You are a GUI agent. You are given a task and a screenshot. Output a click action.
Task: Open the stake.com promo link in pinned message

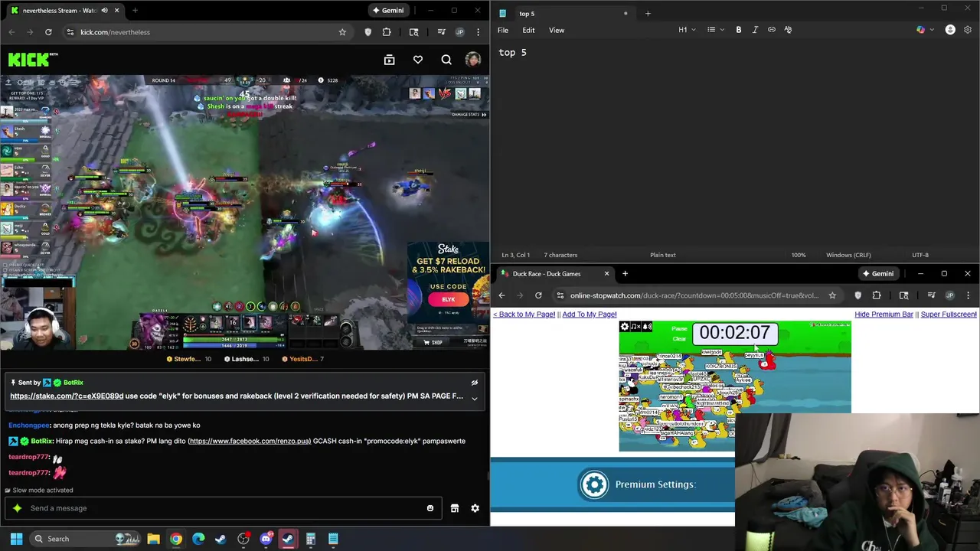point(67,396)
